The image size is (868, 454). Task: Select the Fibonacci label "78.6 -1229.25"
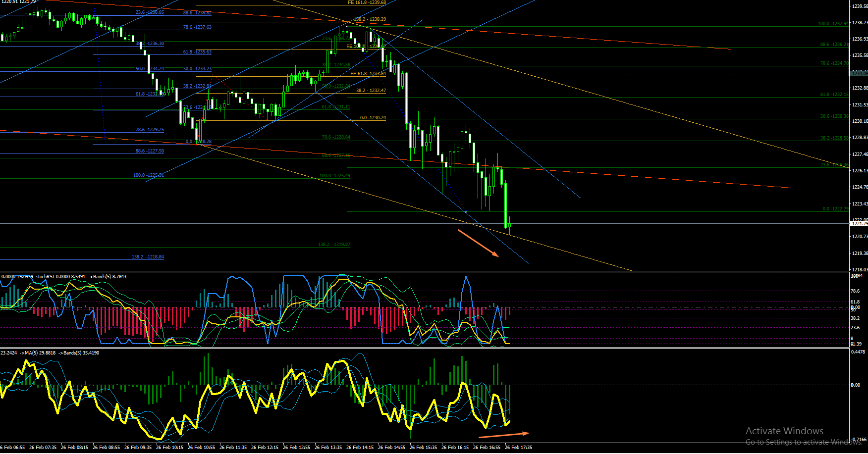(150, 130)
